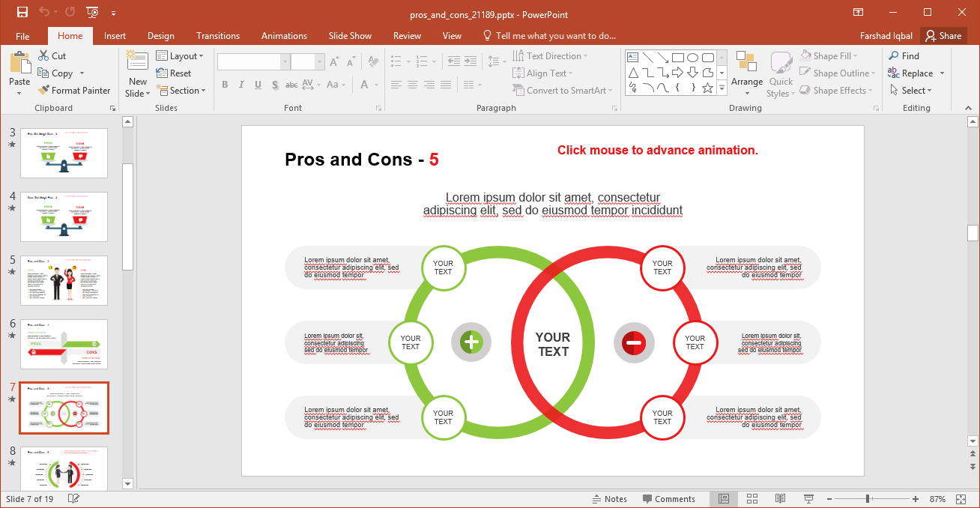Image resolution: width=980 pixels, height=508 pixels.
Task: Open the Animations ribbon tab
Action: (284, 36)
